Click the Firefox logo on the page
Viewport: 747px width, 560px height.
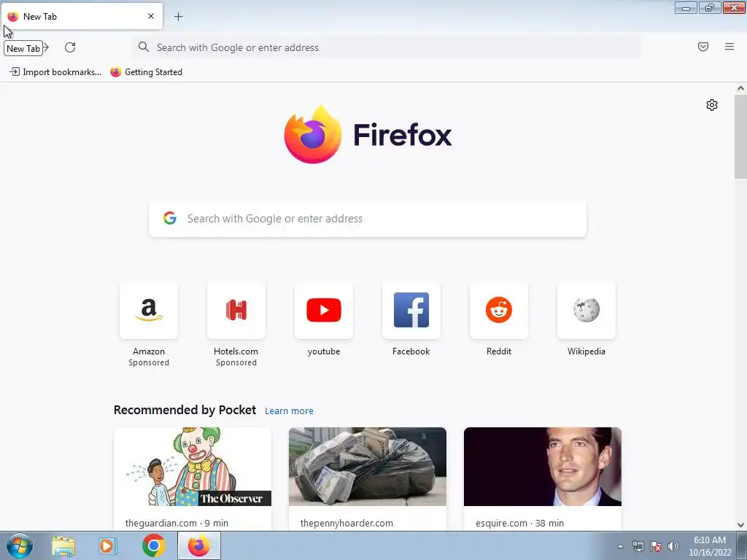tap(368, 135)
